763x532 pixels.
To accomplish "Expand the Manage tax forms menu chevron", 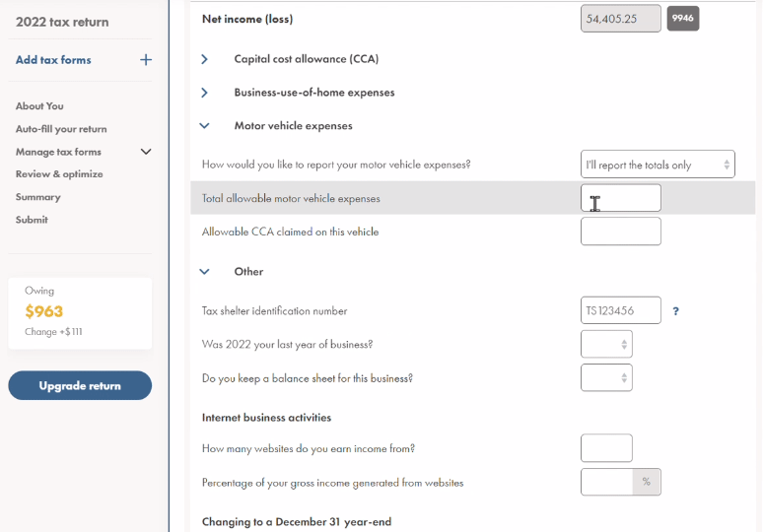I will click(146, 152).
